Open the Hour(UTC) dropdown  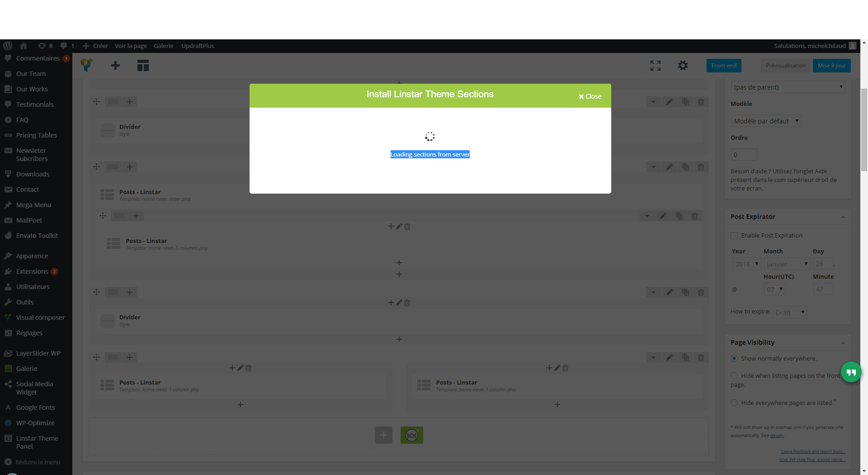tap(774, 289)
